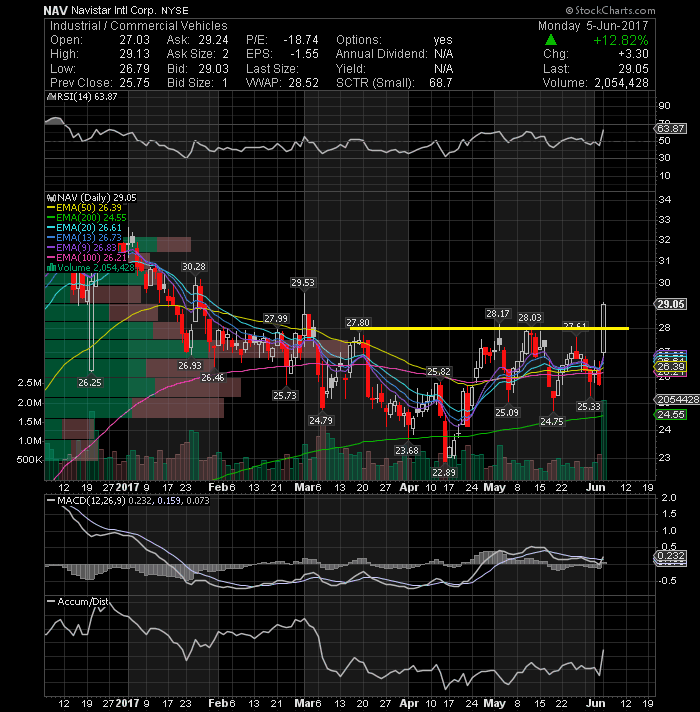Viewport: 700px width, 712px height.
Task: Click the EMA(200) 24.55 legend entry
Action: (x=87, y=218)
